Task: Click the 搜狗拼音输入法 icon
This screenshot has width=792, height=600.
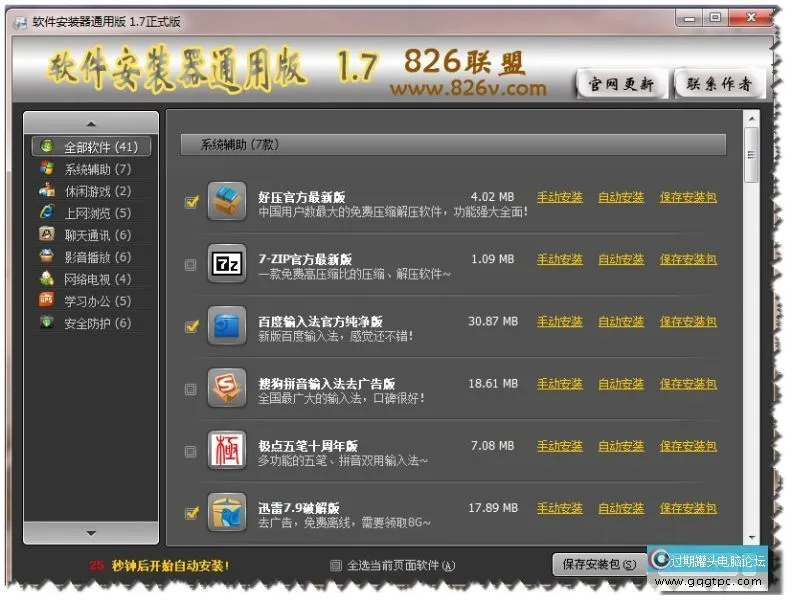Action: [227, 388]
